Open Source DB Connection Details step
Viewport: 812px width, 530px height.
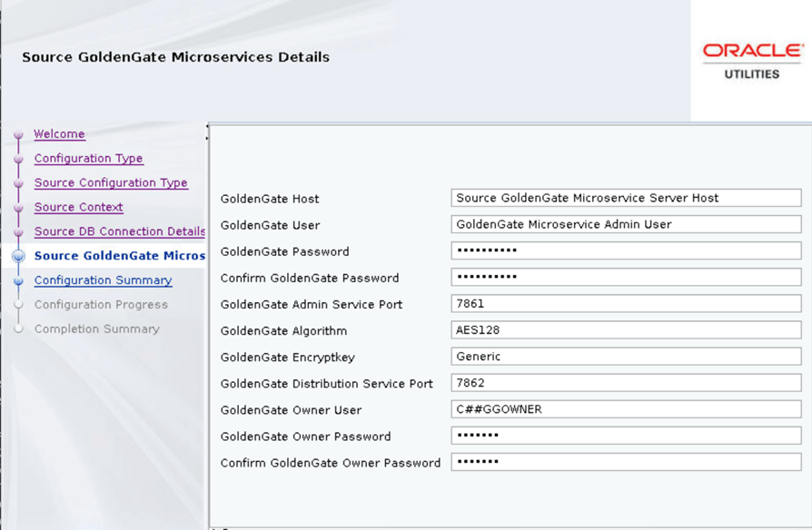[x=120, y=231]
